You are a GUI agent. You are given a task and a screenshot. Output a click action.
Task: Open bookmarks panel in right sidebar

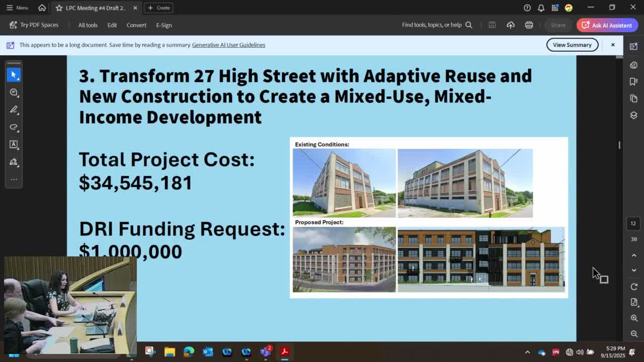point(633,81)
